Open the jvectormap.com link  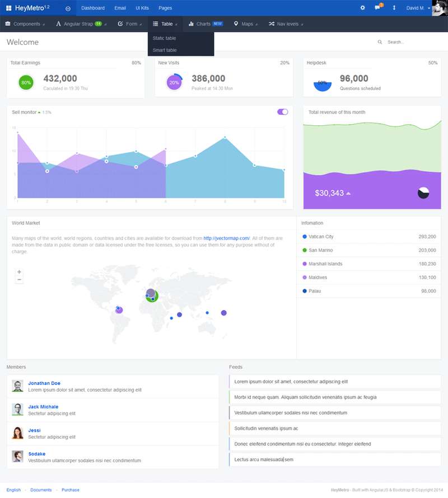click(226, 238)
